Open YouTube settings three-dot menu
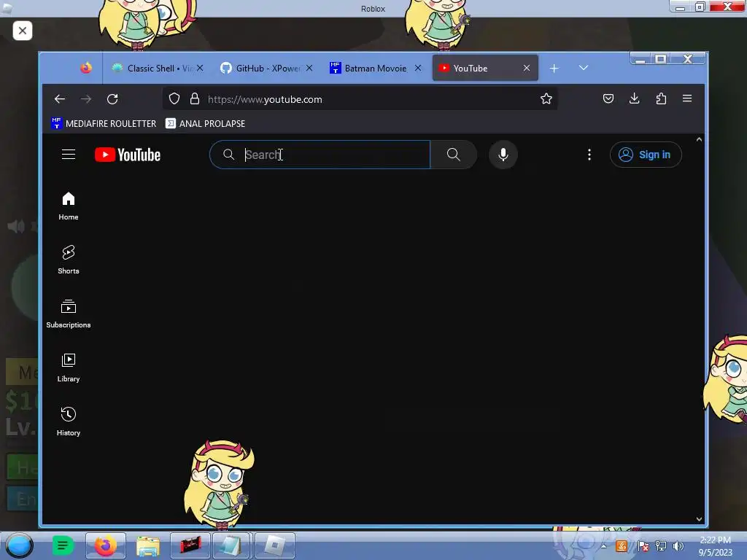Screen dimensions: 747x560 [589, 155]
